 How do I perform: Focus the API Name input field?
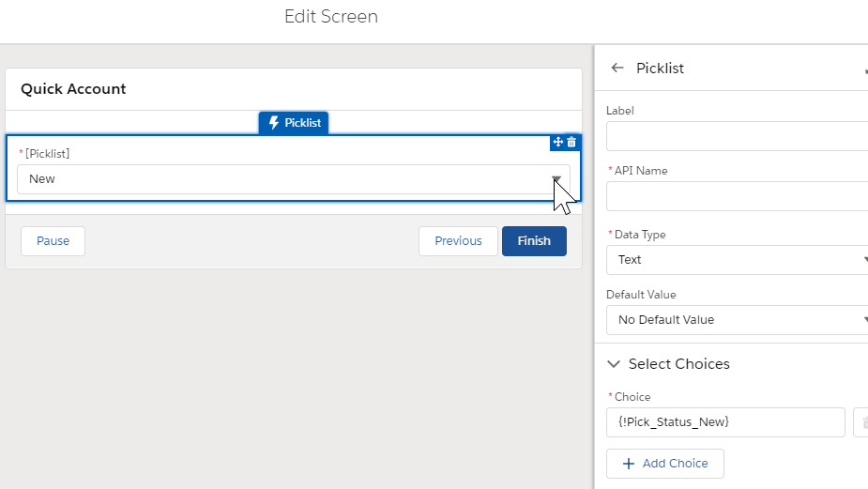click(738, 196)
